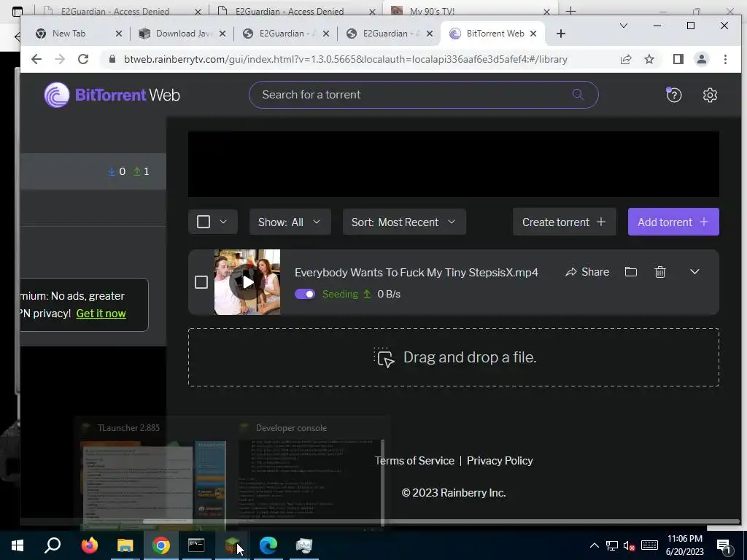This screenshot has width=747, height=560.
Task: Open the seeding torrent's containing folder
Action: tap(631, 272)
